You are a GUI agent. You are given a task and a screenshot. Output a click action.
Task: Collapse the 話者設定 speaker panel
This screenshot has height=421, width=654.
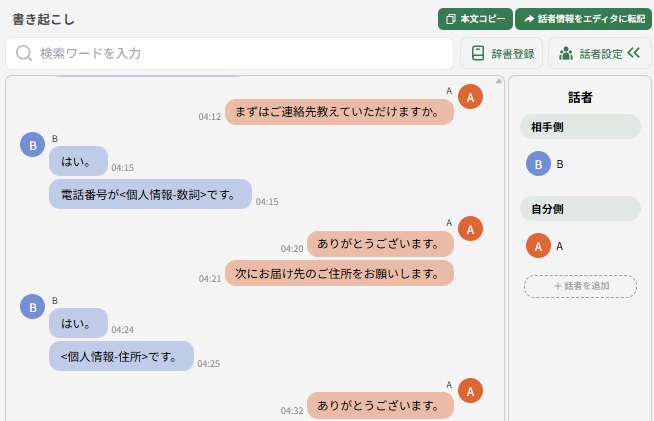tap(600, 53)
